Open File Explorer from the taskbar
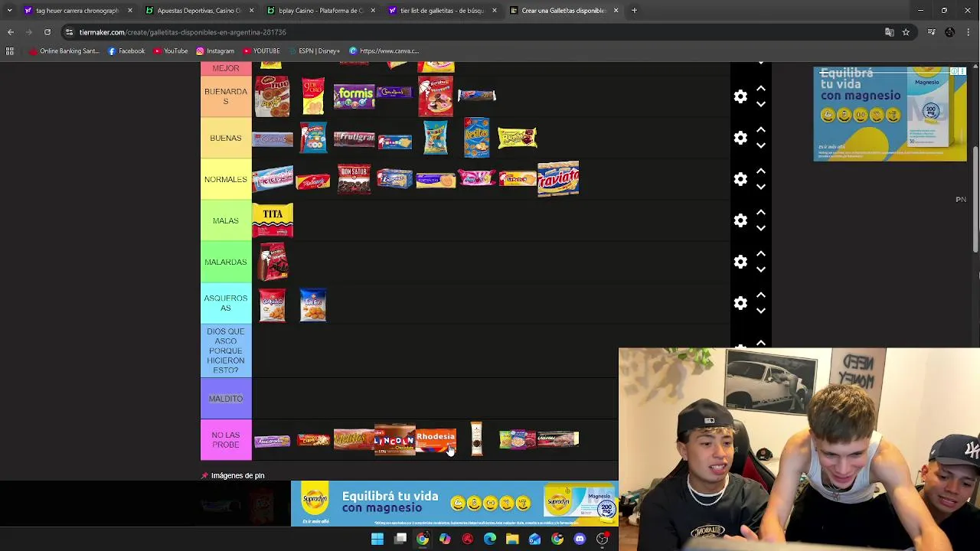Viewport: 980px width, 551px height. tap(512, 539)
